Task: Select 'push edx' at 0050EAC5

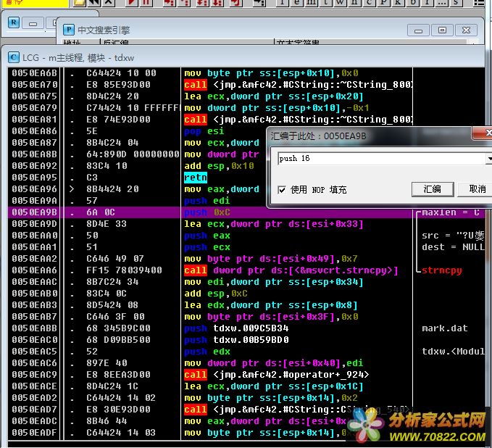Action: [x=207, y=352]
